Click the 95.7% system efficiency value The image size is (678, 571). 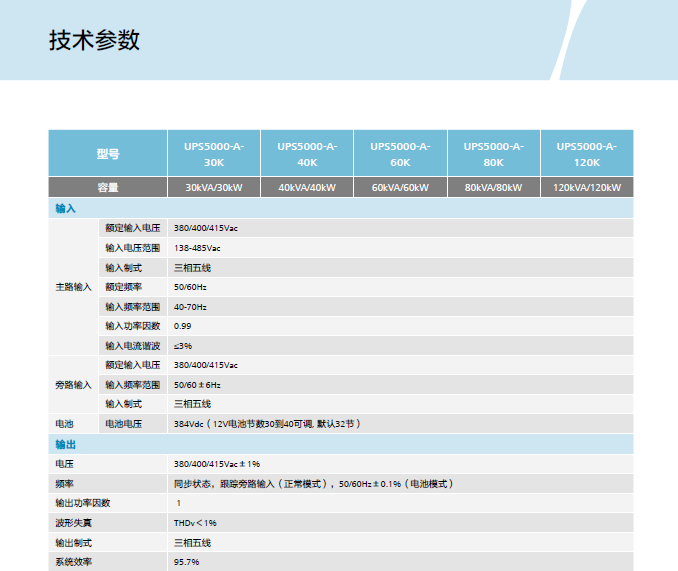187,562
